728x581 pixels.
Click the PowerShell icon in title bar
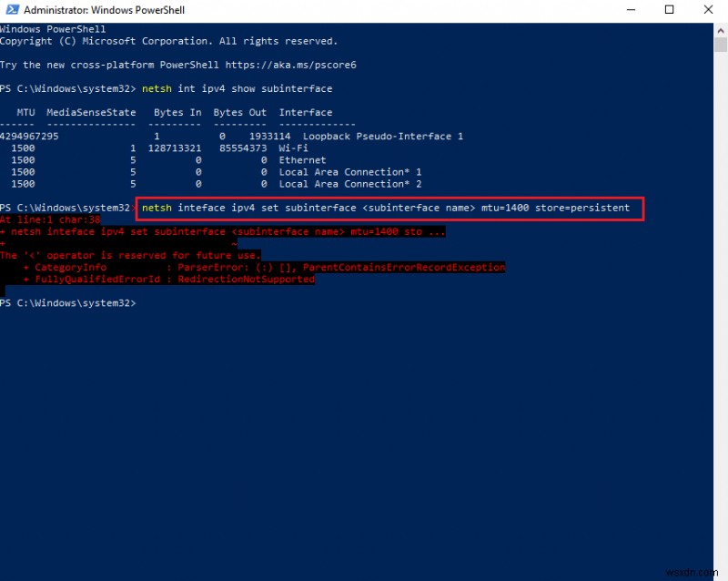click(12, 9)
